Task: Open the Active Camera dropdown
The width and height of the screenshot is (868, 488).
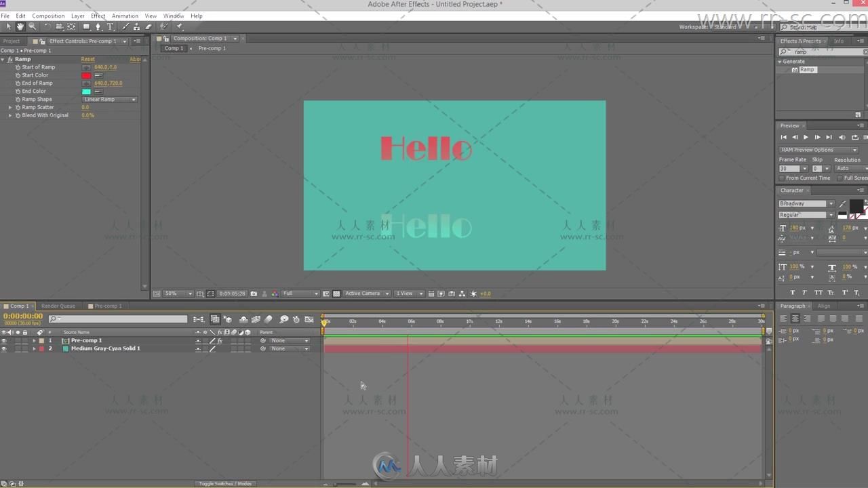Action: click(367, 293)
